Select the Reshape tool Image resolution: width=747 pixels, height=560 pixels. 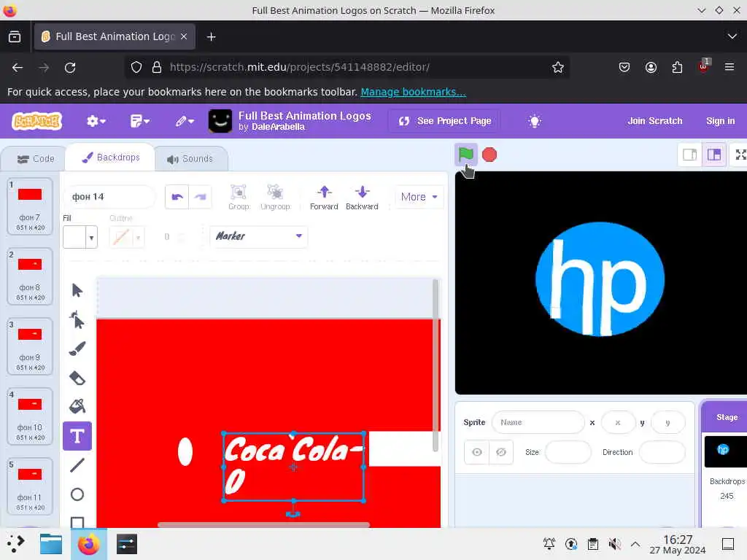click(x=77, y=319)
